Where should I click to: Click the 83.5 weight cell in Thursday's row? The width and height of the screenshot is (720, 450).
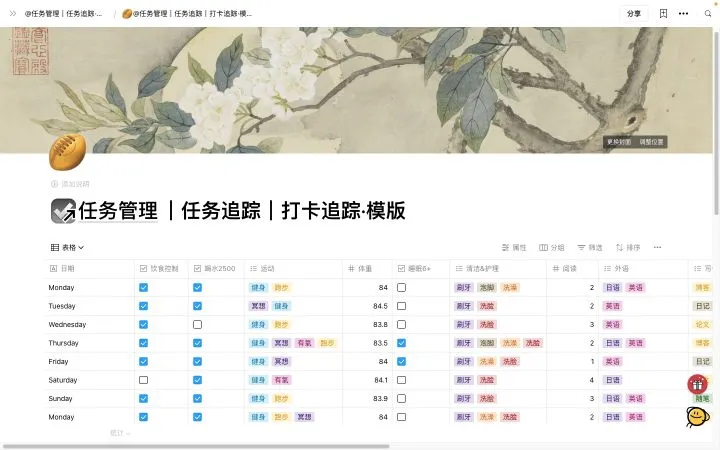point(367,343)
